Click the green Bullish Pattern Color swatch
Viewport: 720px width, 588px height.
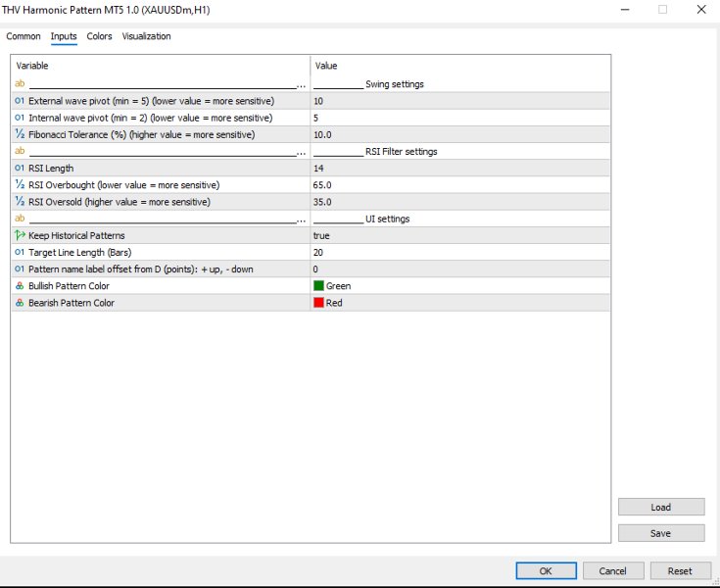[x=318, y=286]
